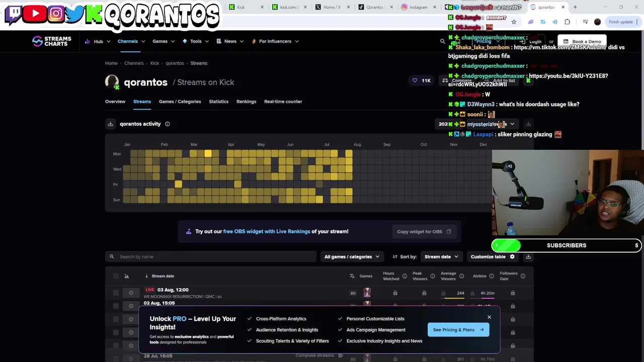Expand the Tools menu
644x362 pixels.
(196, 41)
